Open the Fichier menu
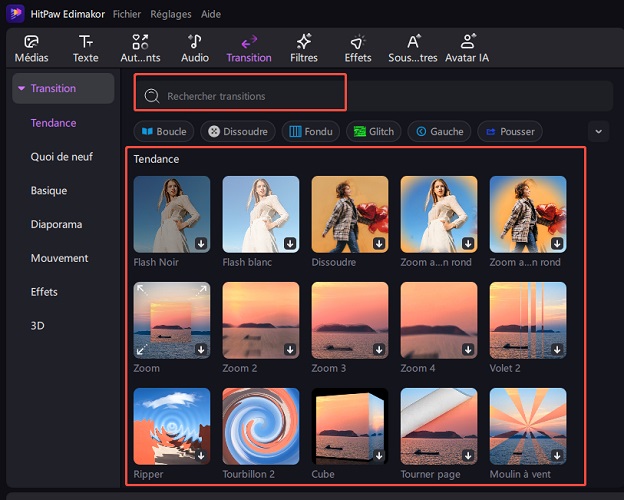This screenshot has height=500, width=624. click(x=127, y=14)
